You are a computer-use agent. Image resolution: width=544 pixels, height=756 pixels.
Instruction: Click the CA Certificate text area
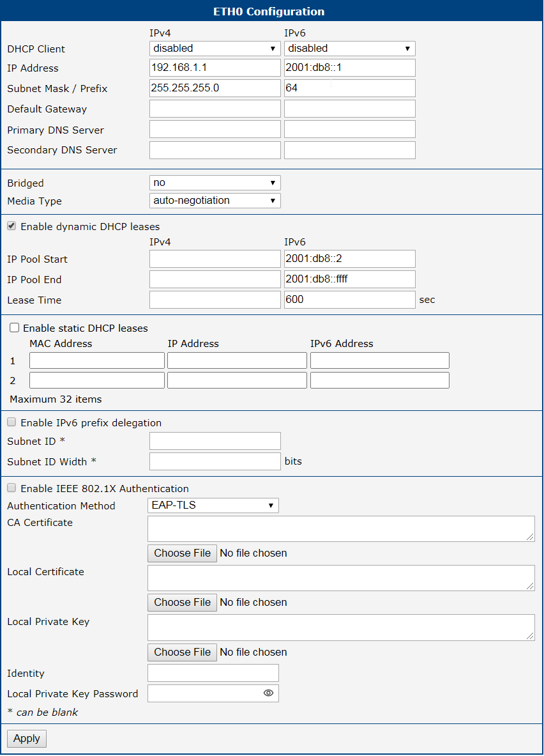(x=341, y=529)
